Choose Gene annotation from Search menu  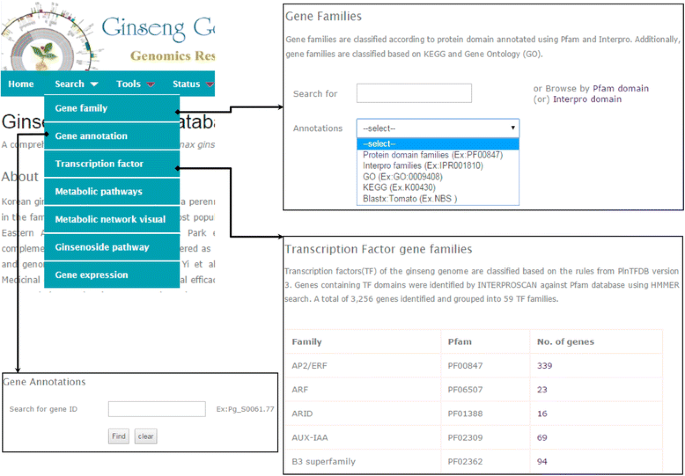pyautogui.click(x=112, y=136)
